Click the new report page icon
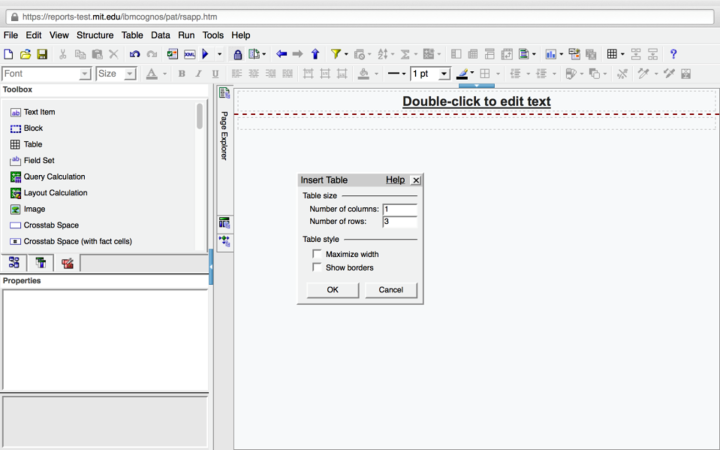This screenshot has height=450, width=720. pyautogui.click(x=9, y=54)
